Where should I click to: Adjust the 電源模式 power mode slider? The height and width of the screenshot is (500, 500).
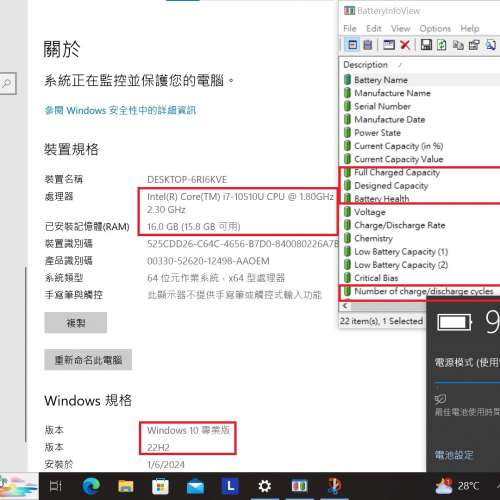pyautogui.click(x=467, y=383)
